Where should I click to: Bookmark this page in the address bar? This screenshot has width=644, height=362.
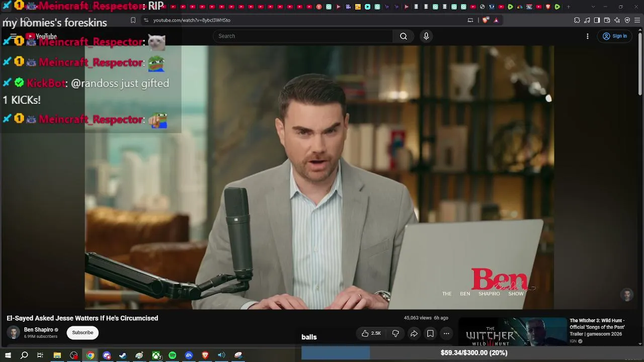point(133,20)
